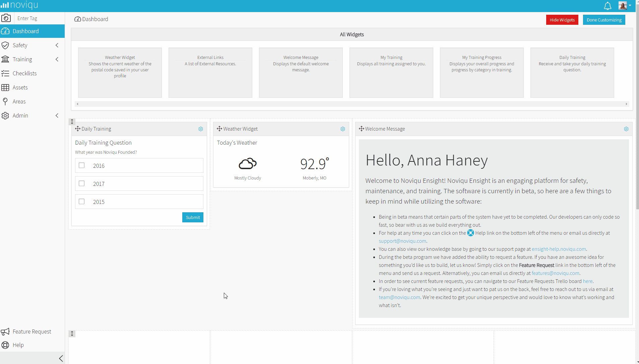This screenshot has height=364, width=639.
Task: Click the 'Hello, Anna Haney' heading
Action: click(x=427, y=160)
